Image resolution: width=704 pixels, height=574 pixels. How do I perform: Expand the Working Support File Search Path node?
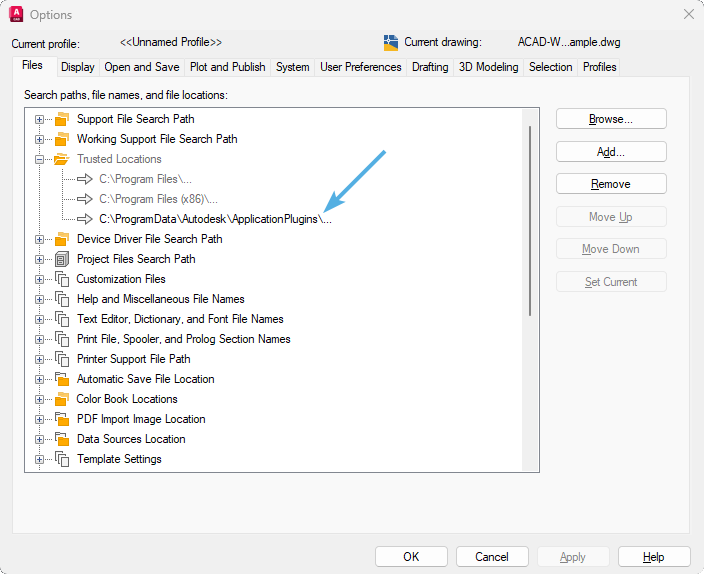(40, 139)
